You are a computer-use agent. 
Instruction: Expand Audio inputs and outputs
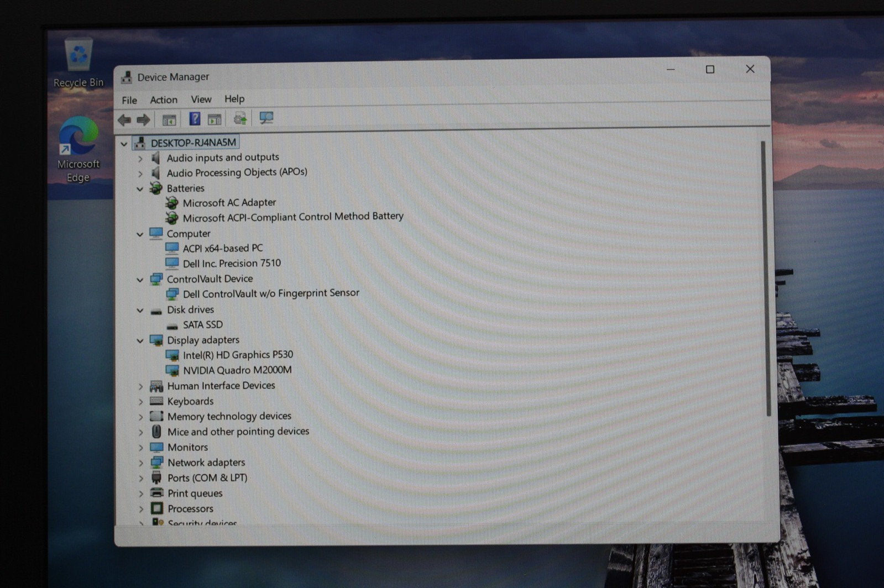coord(140,159)
